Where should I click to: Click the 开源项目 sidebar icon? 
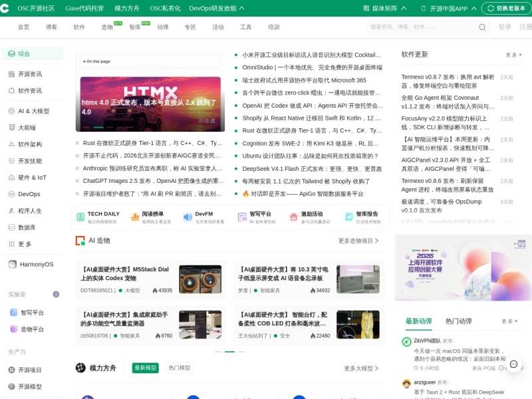pyautogui.click(x=11, y=370)
